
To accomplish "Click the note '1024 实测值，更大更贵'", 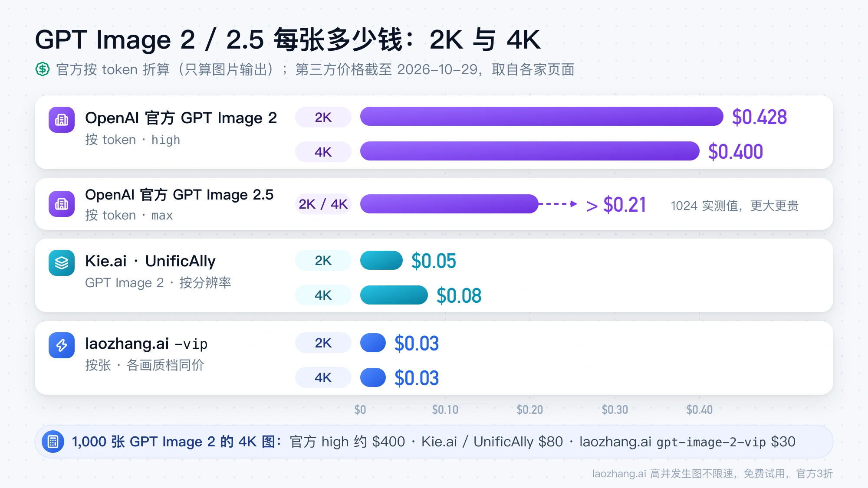I will tap(735, 206).
